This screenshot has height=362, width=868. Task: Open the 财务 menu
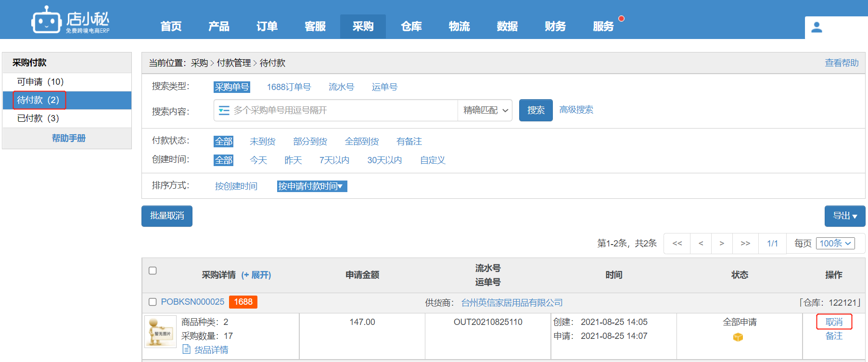[555, 26]
